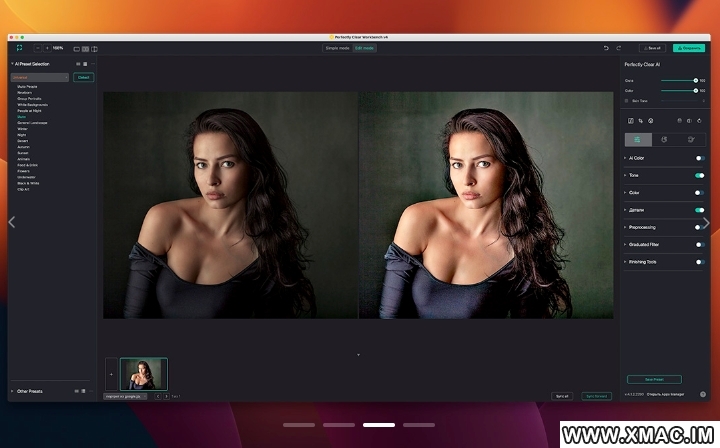Image resolution: width=720 pixels, height=448 pixels.
Task: Expand the Tone section arrow
Action: coord(625,175)
